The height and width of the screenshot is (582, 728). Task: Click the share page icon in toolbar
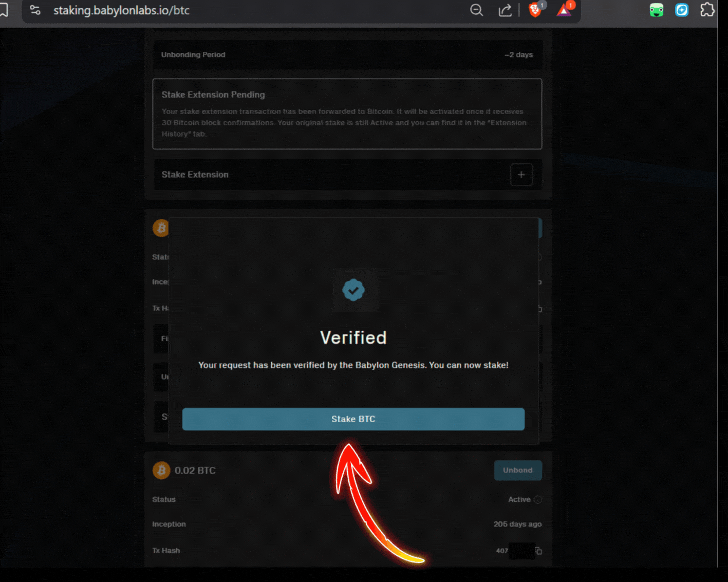(505, 10)
